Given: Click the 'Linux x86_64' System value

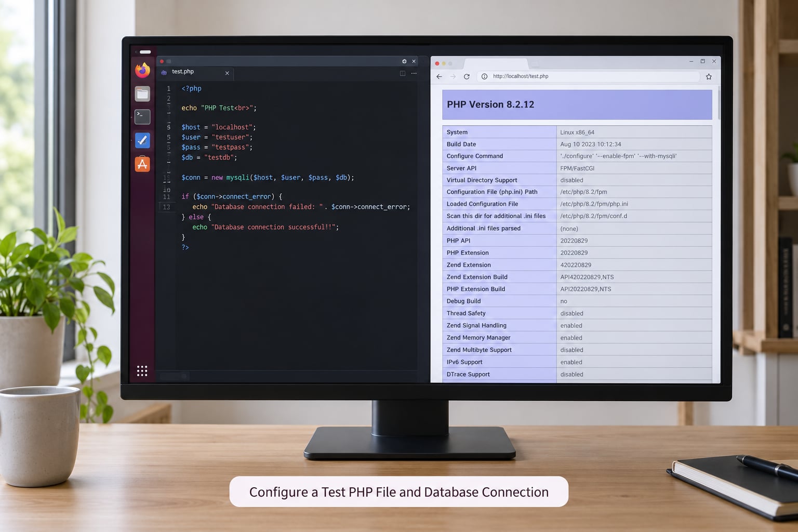Looking at the screenshot, I should coord(577,132).
